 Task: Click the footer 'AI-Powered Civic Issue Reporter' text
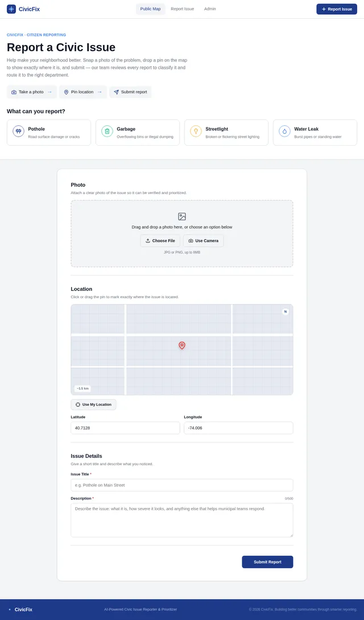click(140, 609)
